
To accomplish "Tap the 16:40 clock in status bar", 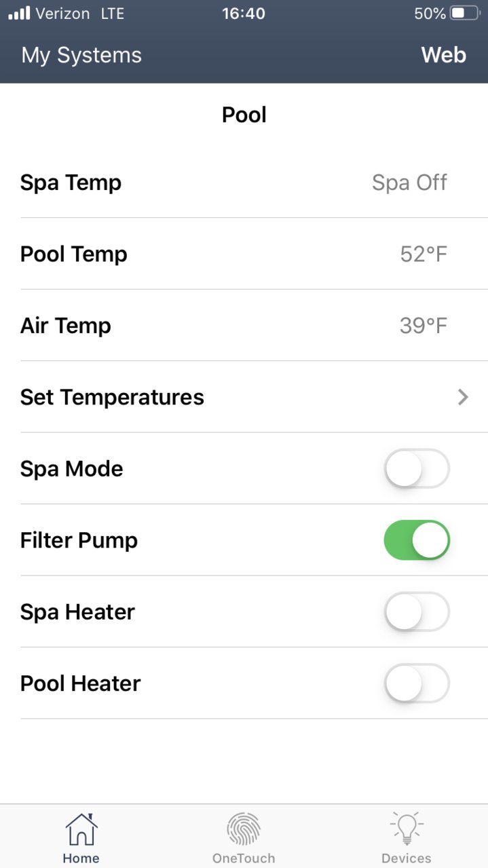I will click(x=244, y=14).
